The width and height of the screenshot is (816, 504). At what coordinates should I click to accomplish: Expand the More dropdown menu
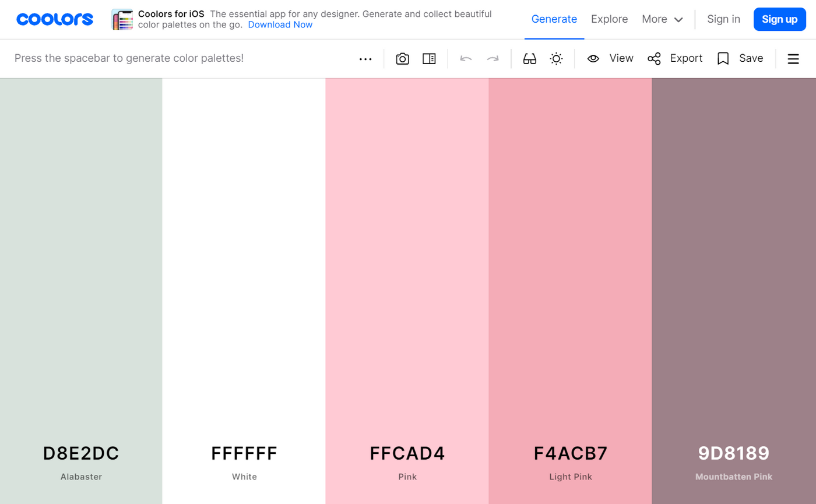point(662,19)
